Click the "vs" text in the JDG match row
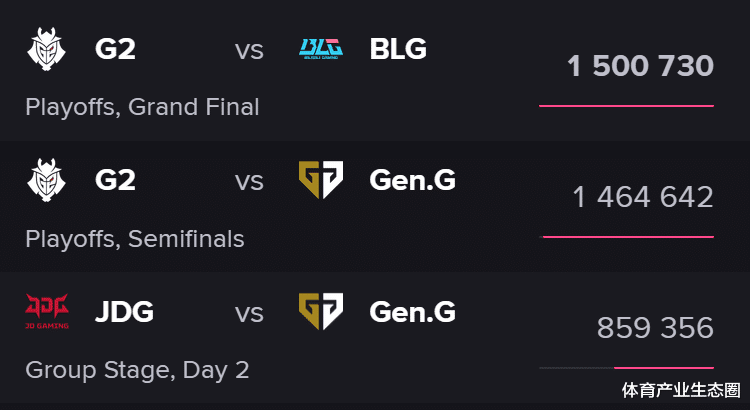750x410 pixels. [x=249, y=312]
